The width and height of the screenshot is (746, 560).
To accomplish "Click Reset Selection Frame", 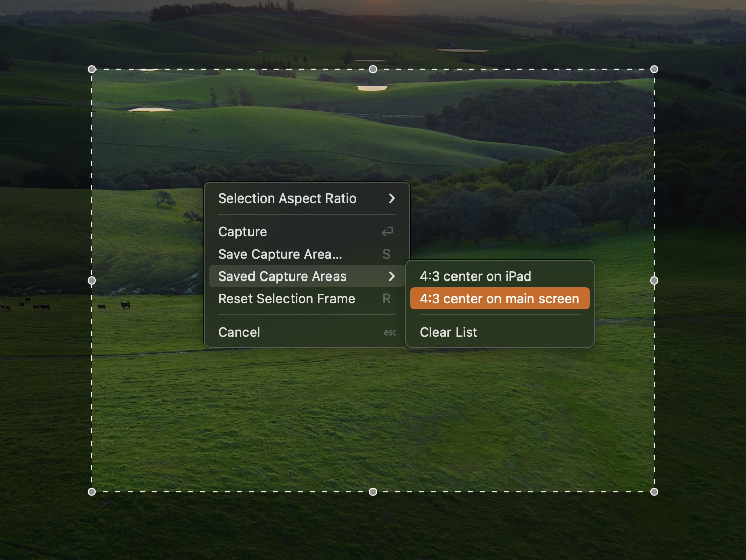I will (307, 299).
